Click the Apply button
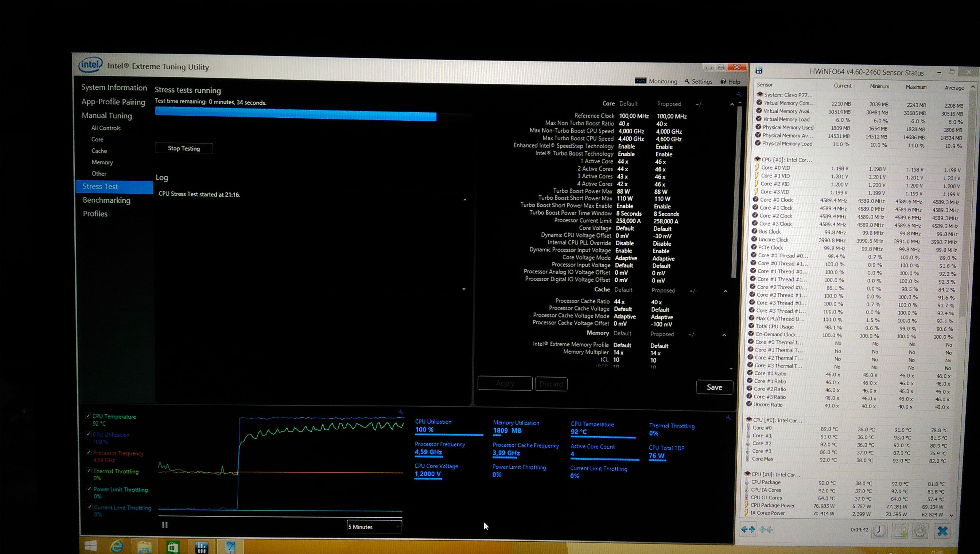980x554 pixels. coord(505,383)
